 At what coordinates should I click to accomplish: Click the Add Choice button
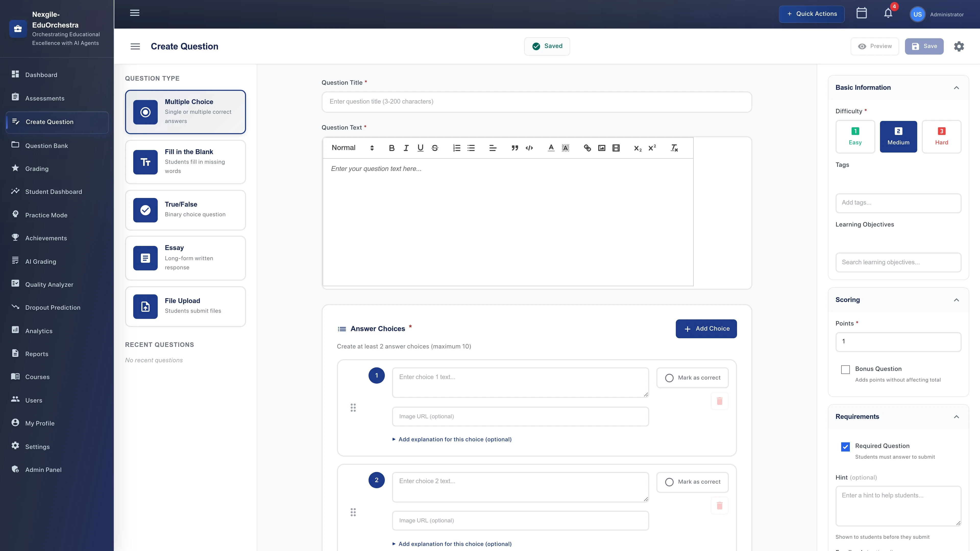coord(706,329)
